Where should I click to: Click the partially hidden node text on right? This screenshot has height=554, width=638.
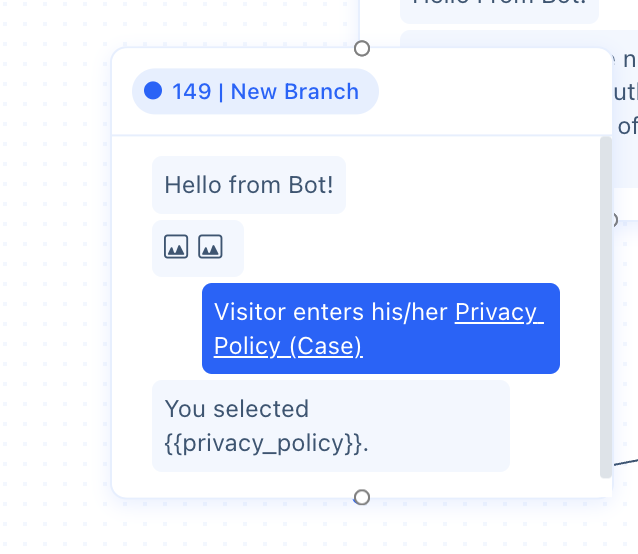[x=626, y=94]
